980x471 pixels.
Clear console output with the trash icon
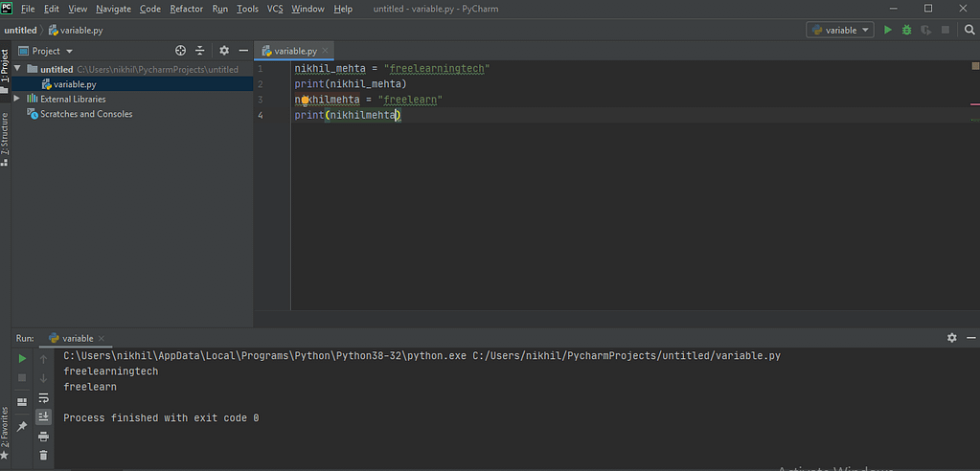[x=43, y=456]
